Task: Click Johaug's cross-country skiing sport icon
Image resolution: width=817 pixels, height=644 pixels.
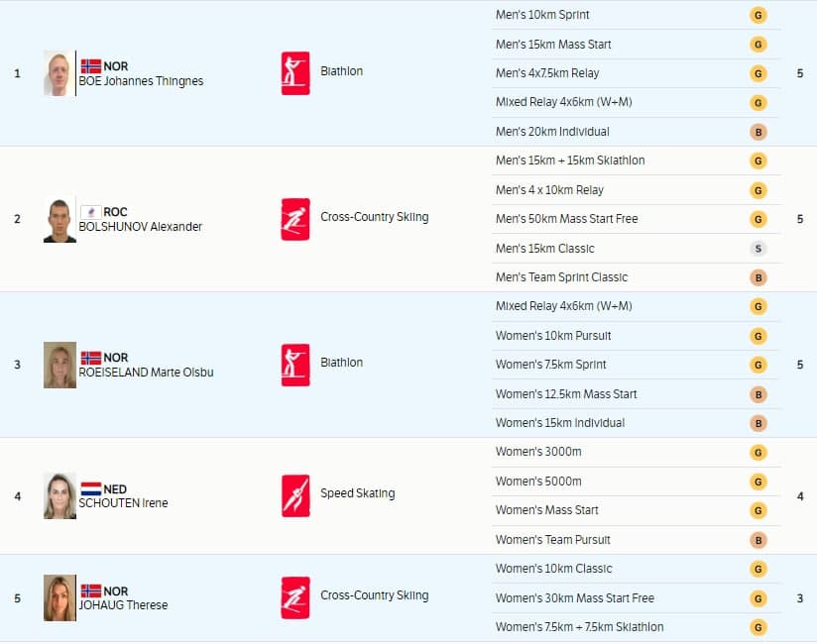Action: tap(295, 597)
